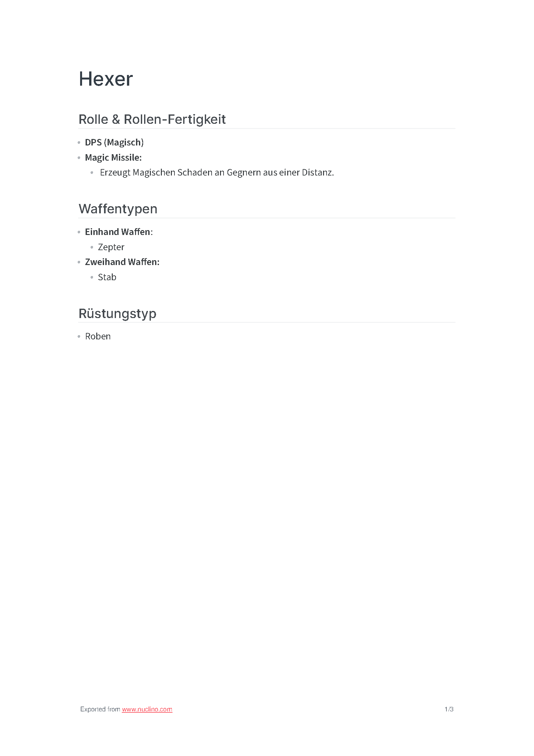The height and width of the screenshot is (756, 534).
Task: Select the Rolle & Rollen-Fertigkeit heading
Action: (152, 119)
